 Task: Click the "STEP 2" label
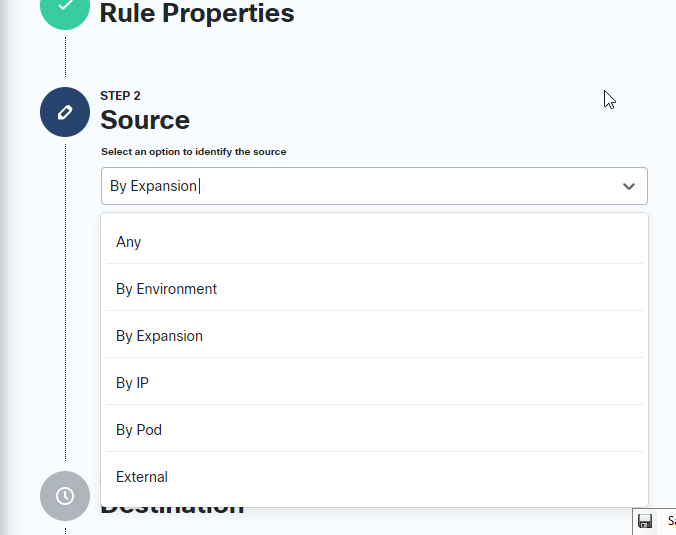120,96
